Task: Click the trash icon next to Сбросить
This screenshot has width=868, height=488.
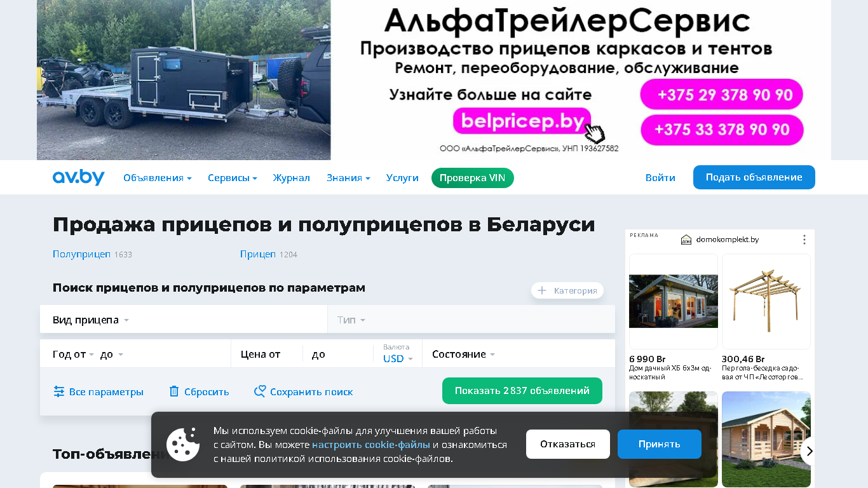Action: [x=174, y=391]
